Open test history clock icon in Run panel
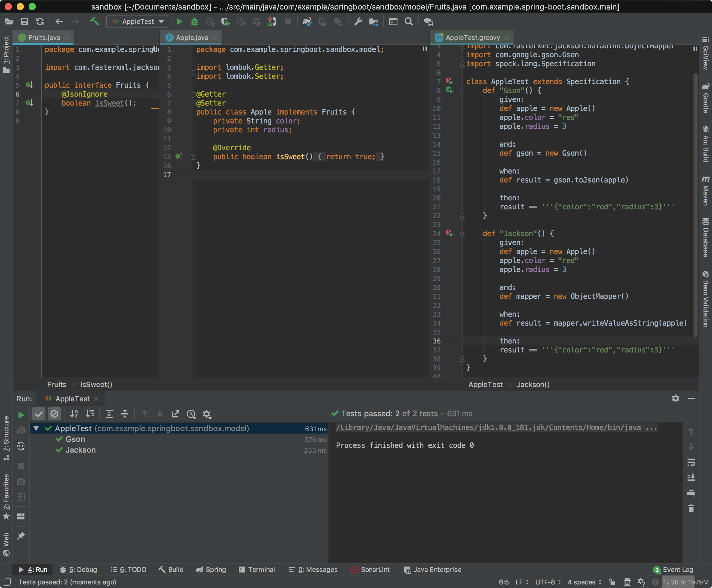Screen dimensions: 712x588 pyautogui.click(x=191, y=414)
